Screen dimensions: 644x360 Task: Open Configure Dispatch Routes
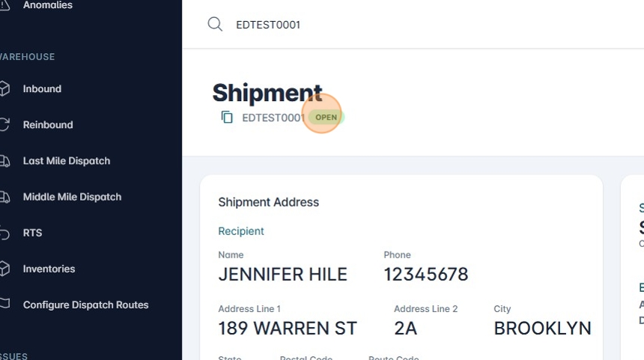pos(85,305)
